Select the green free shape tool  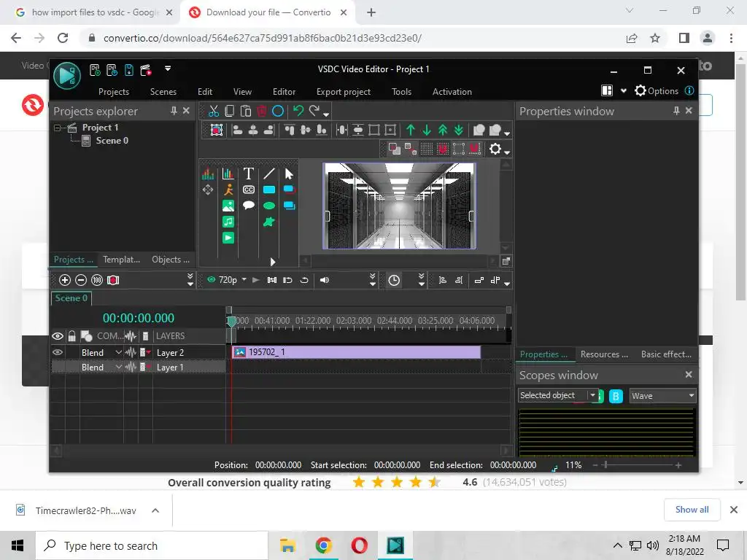tap(269, 222)
